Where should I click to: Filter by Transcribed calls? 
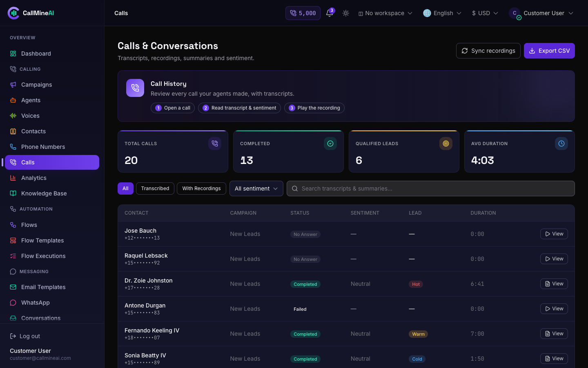(x=155, y=188)
